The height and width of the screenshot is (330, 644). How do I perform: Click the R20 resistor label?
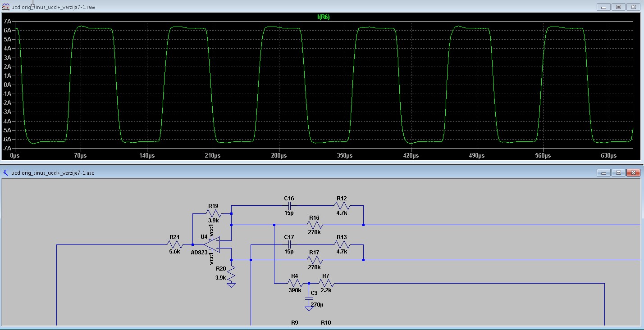(221, 268)
